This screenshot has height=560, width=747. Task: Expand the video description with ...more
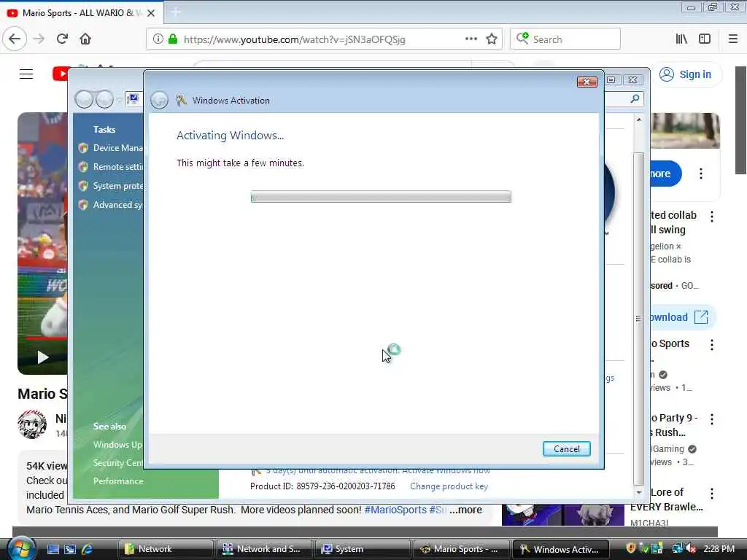[x=466, y=510]
